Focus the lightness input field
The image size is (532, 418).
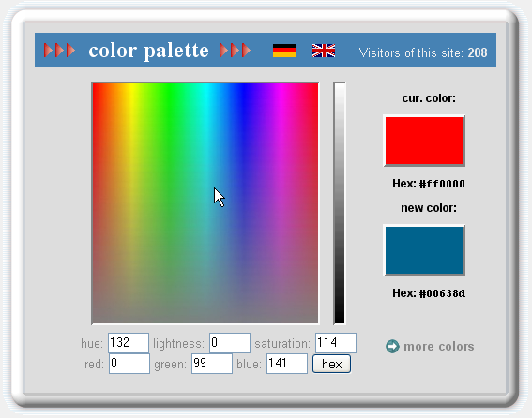point(230,343)
